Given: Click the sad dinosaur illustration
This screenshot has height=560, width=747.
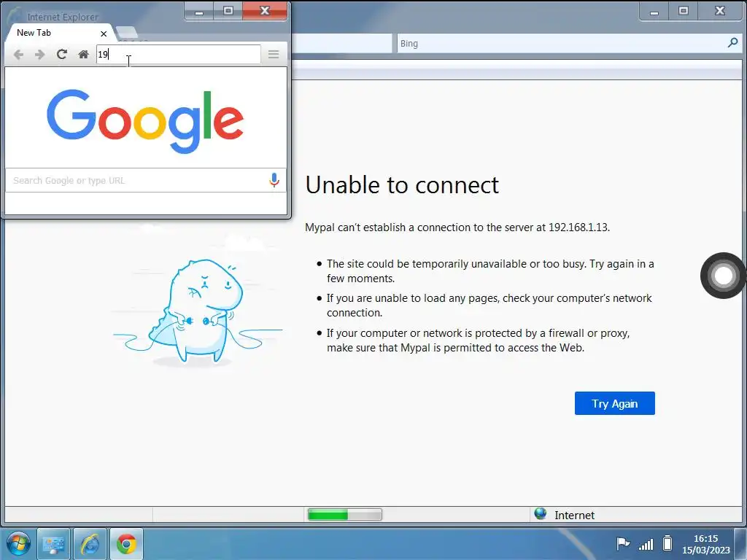Looking at the screenshot, I should [x=198, y=311].
